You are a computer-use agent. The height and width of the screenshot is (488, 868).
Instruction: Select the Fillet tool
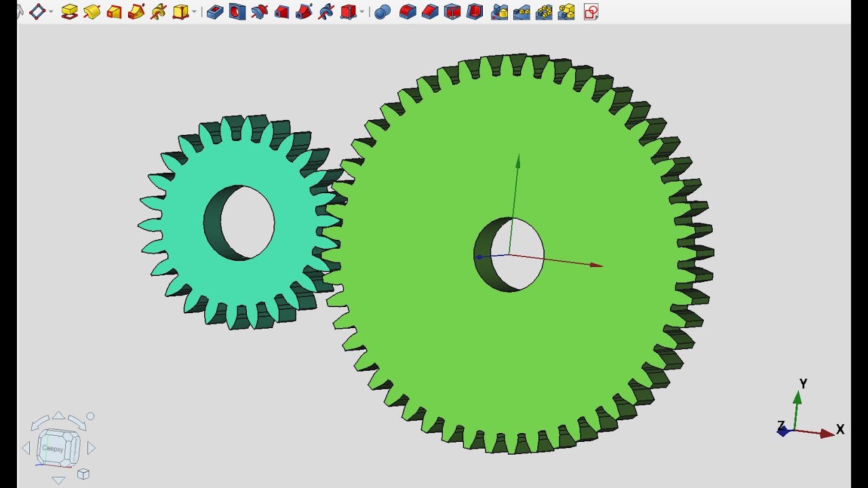click(408, 12)
